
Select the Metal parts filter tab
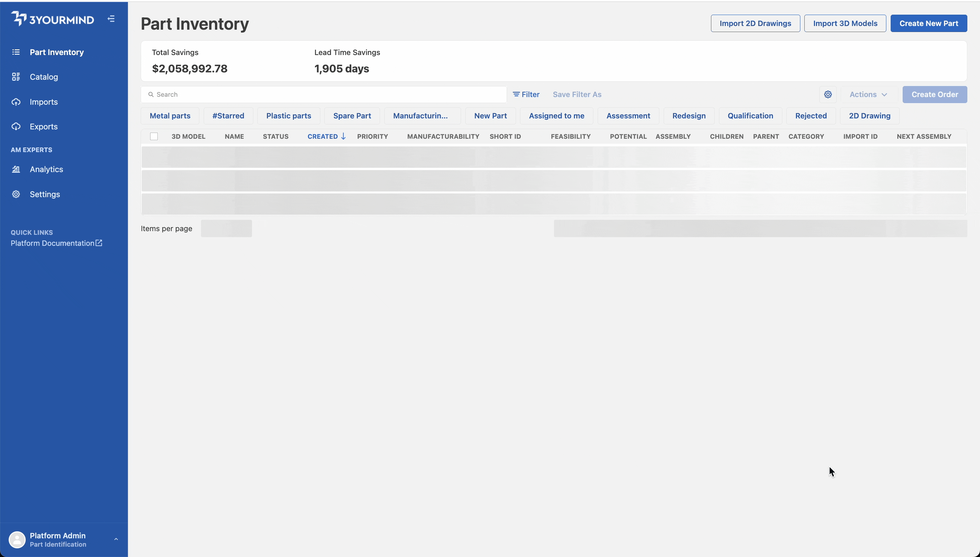170,116
